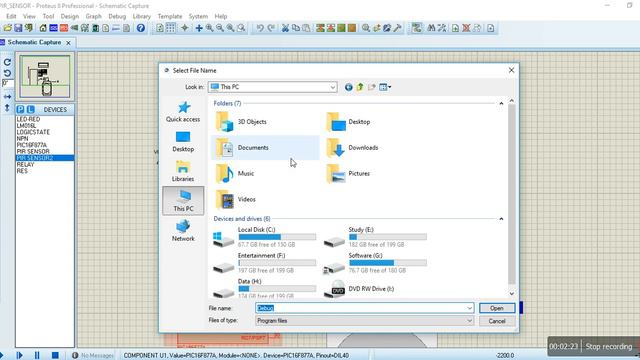Click the Home page toolbar icon

43,28
